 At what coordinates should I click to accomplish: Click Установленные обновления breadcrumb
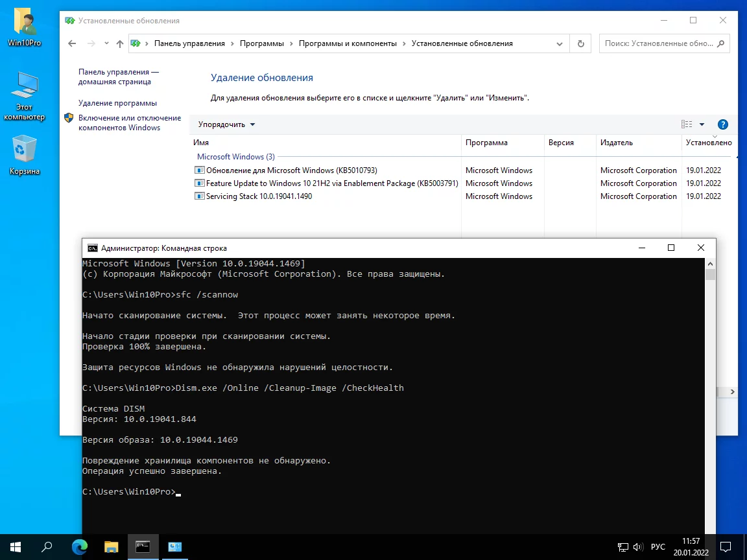click(x=462, y=43)
